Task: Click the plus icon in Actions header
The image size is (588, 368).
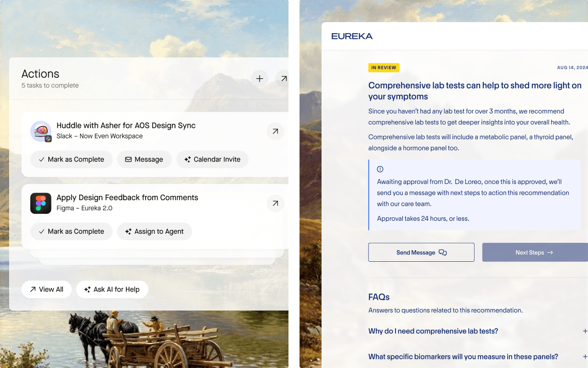Action: [x=260, y=79]
